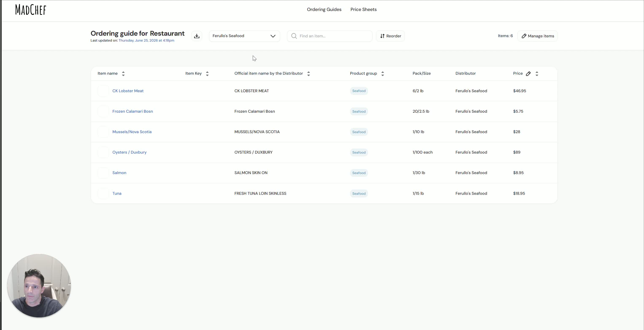Click Mussels/Nova Scotia image placeholder

[103, 132]
